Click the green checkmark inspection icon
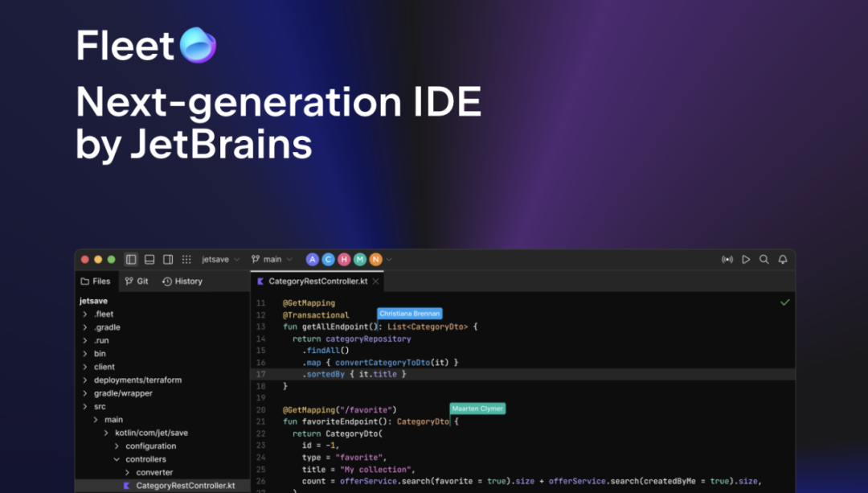The height and width of the screenshot is (493, 868). coord(785,302)
